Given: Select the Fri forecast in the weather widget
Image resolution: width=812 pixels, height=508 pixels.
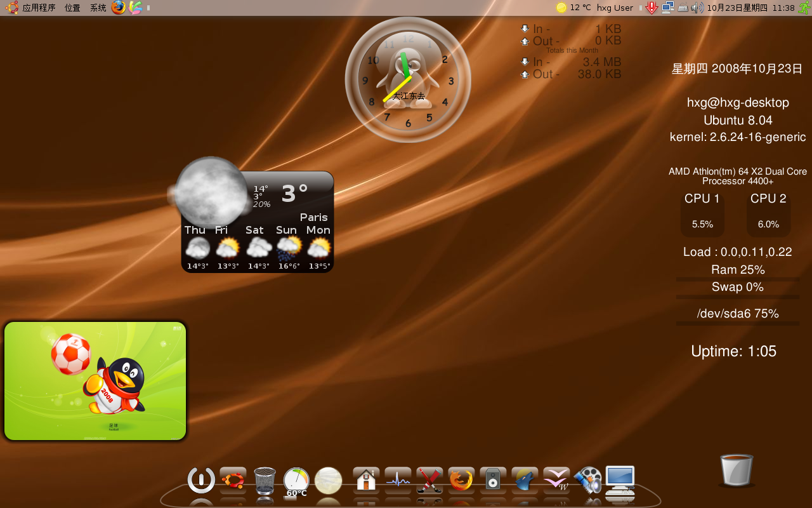Looking at the screenshot, I should 228,248.
